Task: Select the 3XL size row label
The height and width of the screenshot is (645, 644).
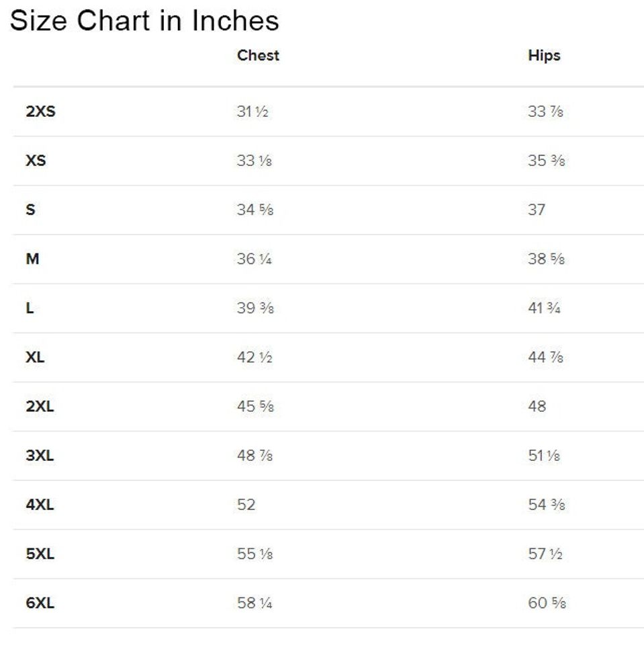Action: tap(40, 456)
